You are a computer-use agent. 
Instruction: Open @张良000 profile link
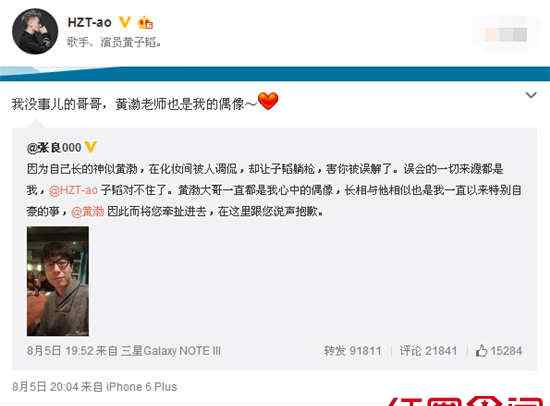point(54,147)
